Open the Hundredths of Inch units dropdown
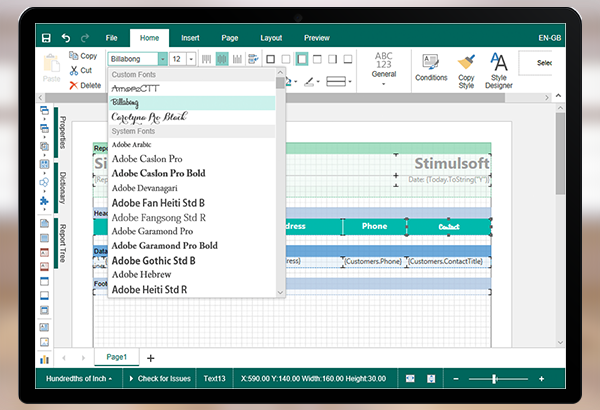This screenshot has width=600, height=410. coord(82,379)
